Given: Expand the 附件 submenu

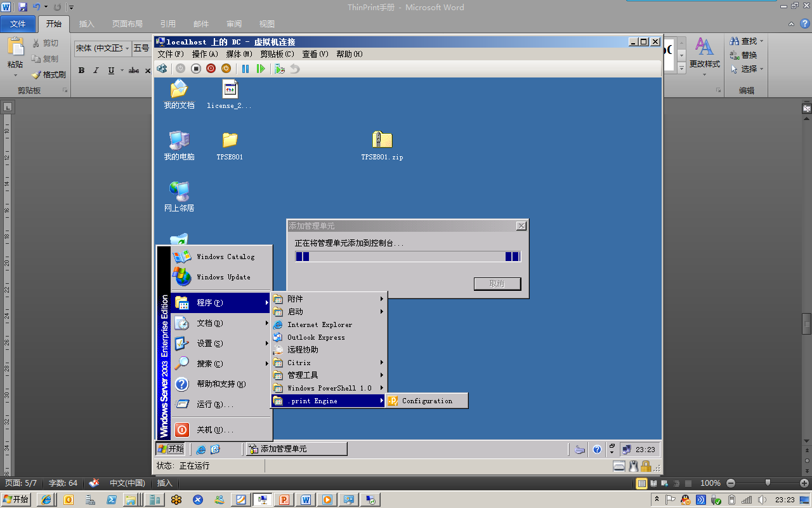Looking at the screenshot, I should 329,298.
